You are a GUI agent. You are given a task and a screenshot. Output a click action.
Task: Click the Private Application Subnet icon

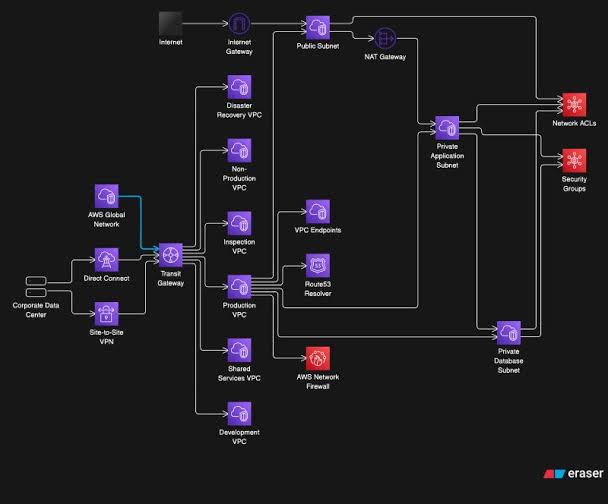click(x=447, y=128)
